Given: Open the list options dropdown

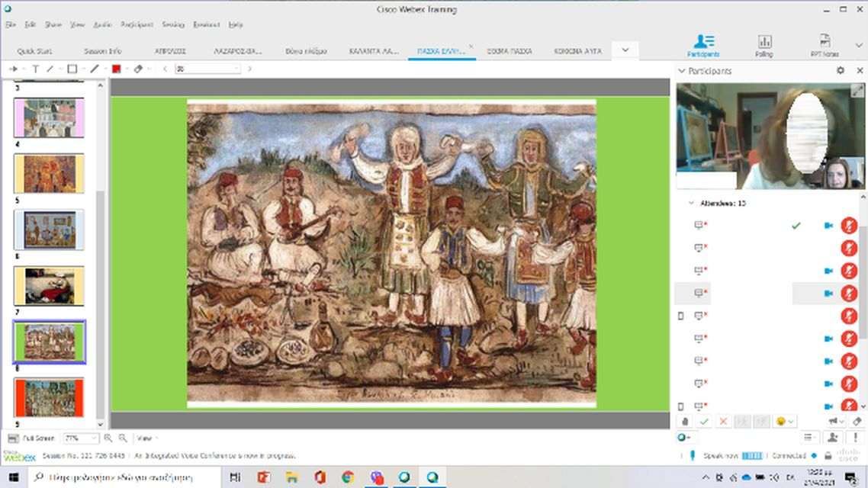Looking at the screenshot, I should (811, 438).
